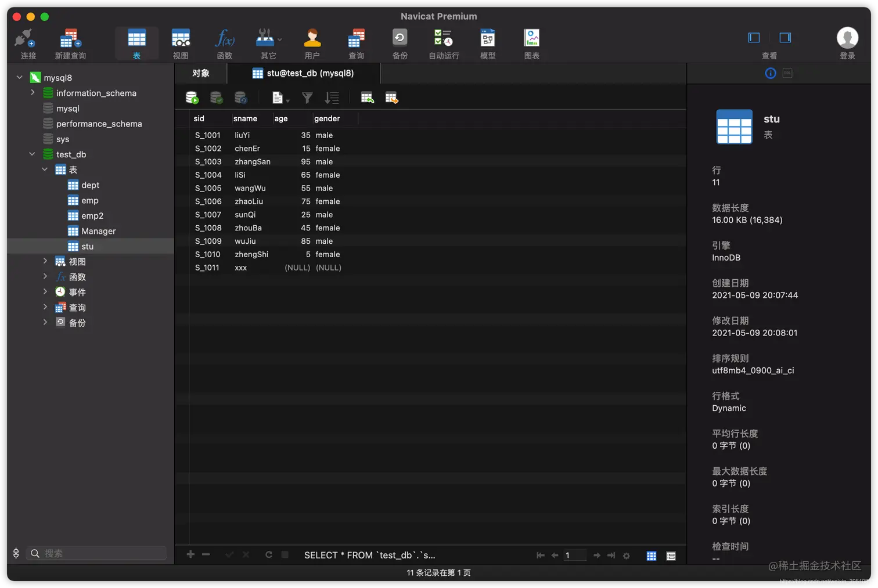Expand the 视图 (Views) tree node
The width and height of the screenshot is (878, 588).
pyautogui.click(x=45, y=261)
